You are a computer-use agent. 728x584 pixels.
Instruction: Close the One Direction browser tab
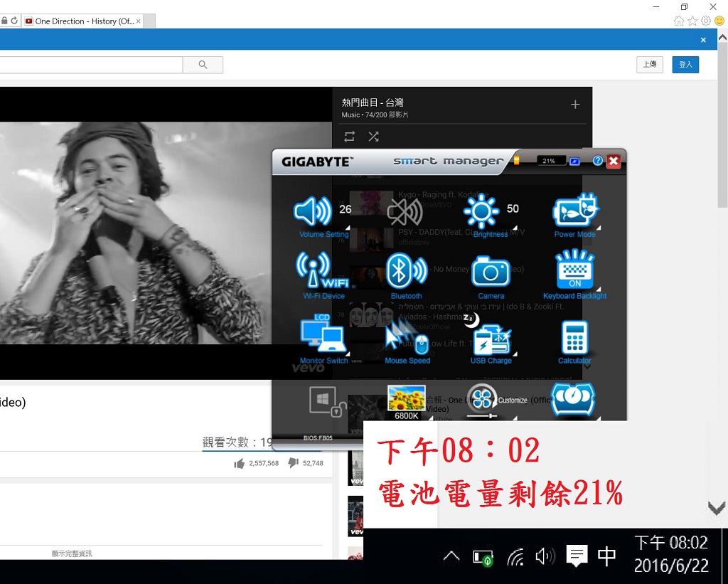pyautogui.click(x=139, y=21)
